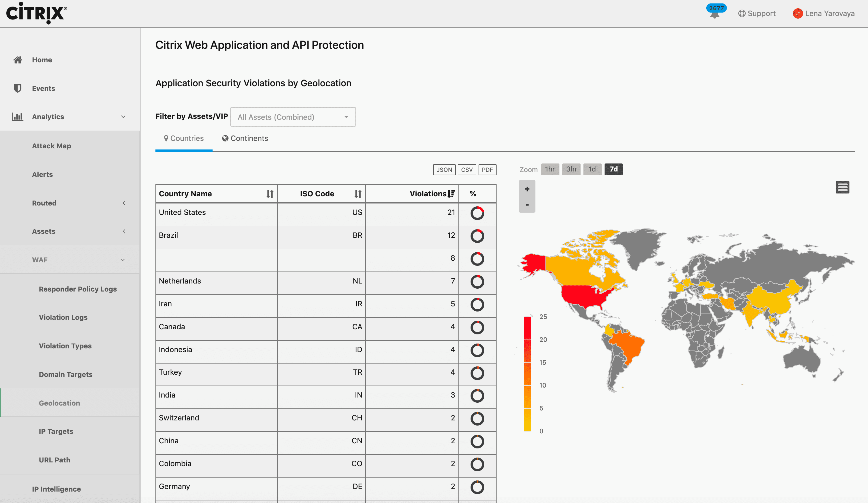Click Germany percent donut

tap(477, 487)
